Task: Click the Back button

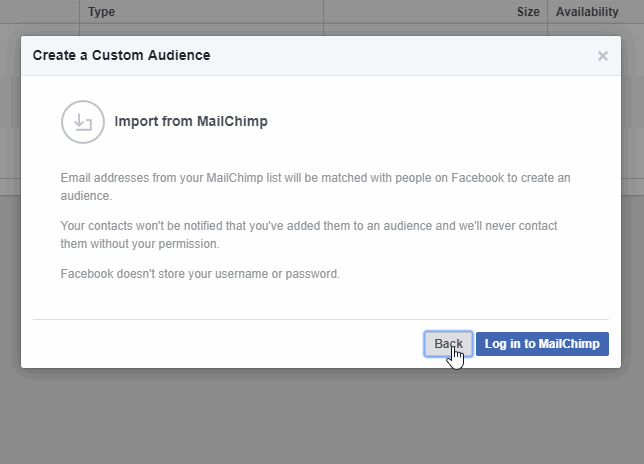Action: [448, 344]
